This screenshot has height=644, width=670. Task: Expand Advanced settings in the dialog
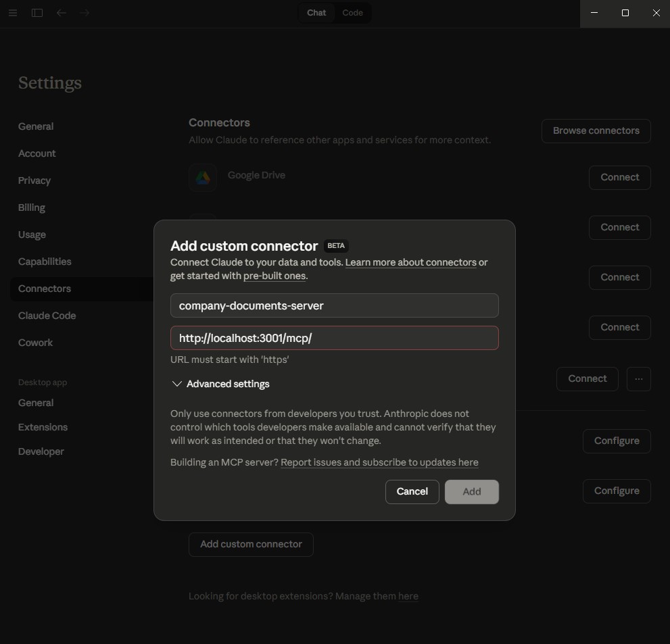tap(220, 384)
